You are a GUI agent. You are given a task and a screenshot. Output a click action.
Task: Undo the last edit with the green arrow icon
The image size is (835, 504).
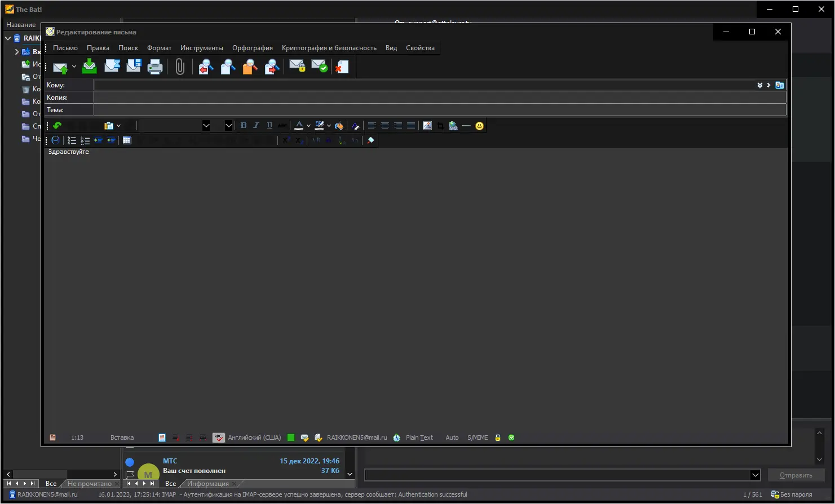tap(57, 126)
